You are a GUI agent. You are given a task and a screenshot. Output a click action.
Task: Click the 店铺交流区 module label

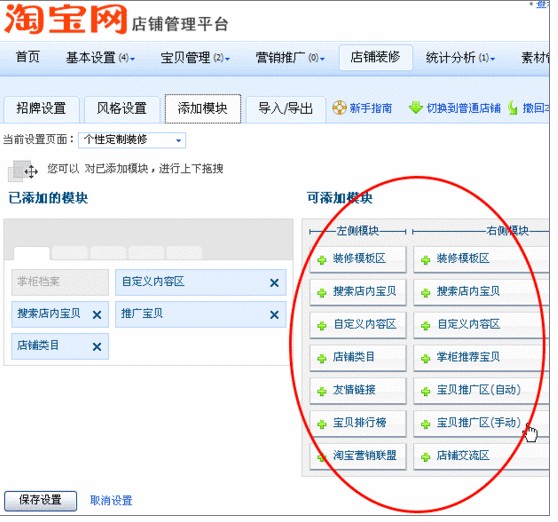(463, 455)
